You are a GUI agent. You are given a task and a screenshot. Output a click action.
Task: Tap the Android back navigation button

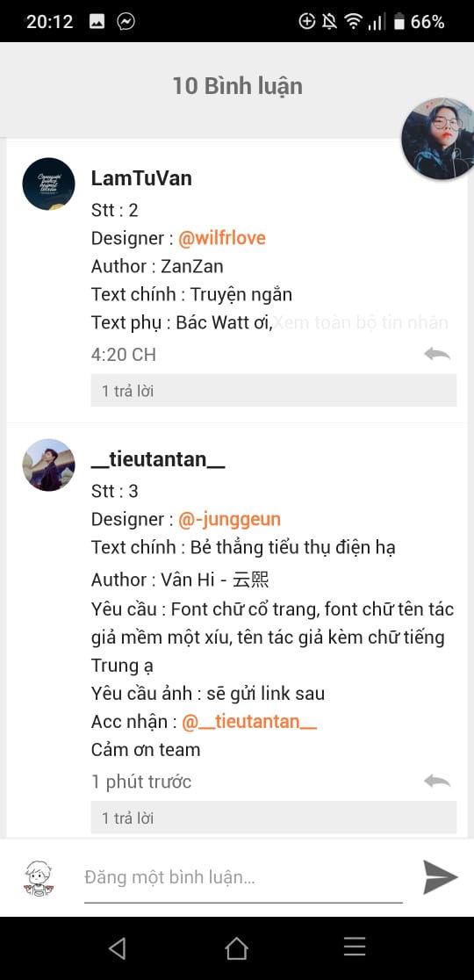(118, 948)
